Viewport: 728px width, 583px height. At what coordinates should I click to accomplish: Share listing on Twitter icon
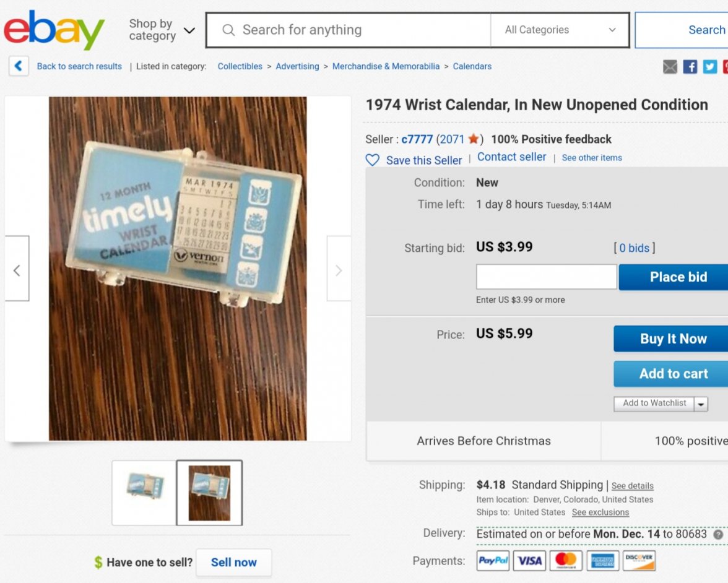(710, 67)
